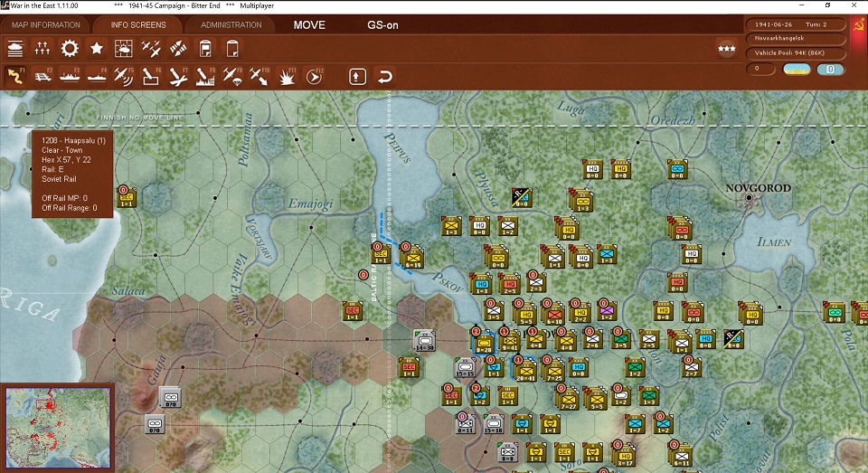Select F3 naval transport mode
Screen dimensions: 868x473
(x=70, y=76)
